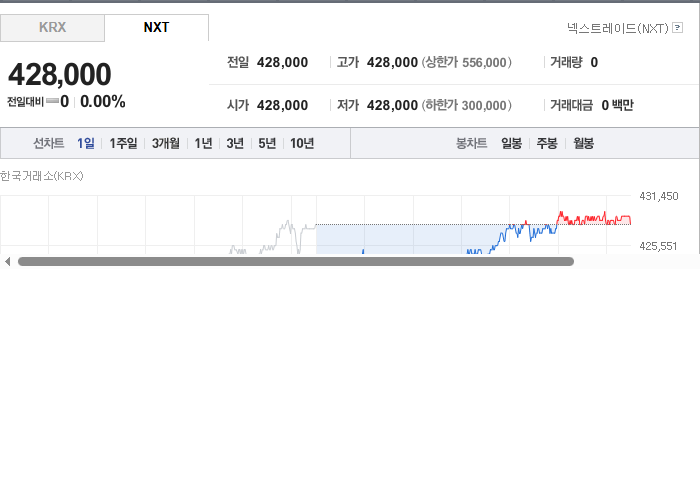Switch to the KRX tab
700x490 pixels.
(x=52, y=28)
